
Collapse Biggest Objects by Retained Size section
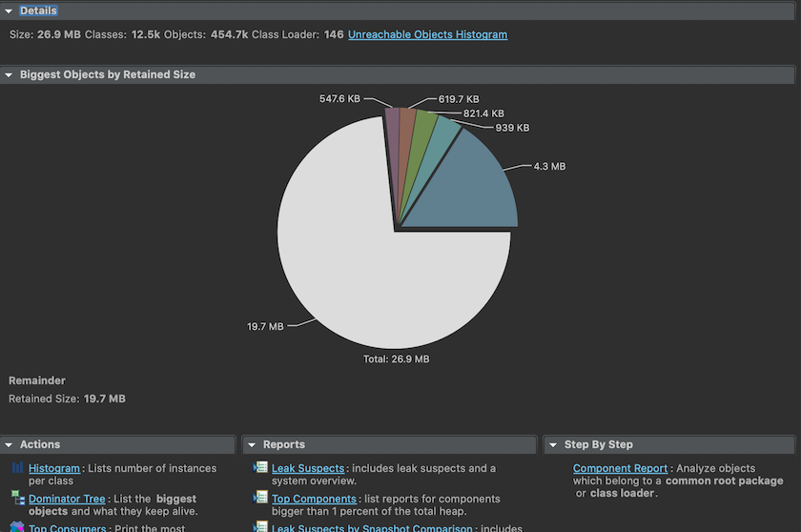pyautogui.click(x=9, y=74)
